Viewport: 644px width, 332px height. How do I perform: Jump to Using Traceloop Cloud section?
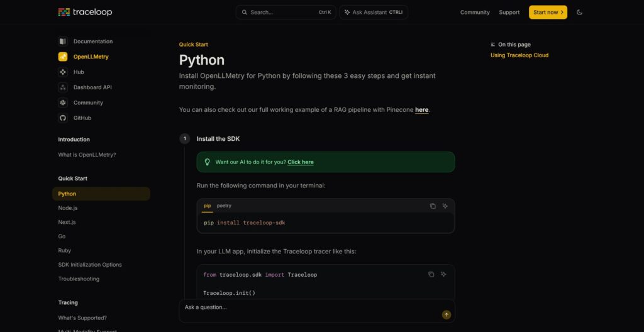519,55
